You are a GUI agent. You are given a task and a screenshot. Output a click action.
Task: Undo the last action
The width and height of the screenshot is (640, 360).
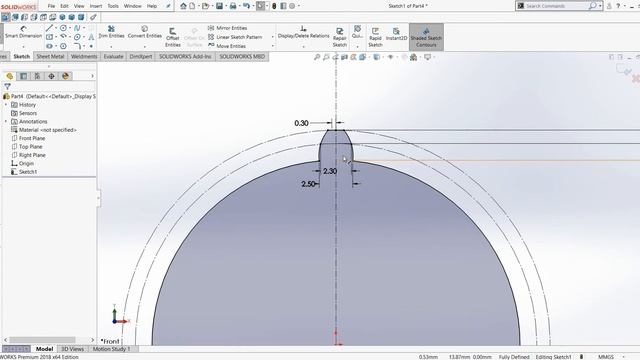pyautogui.click(x=246, y=6)
